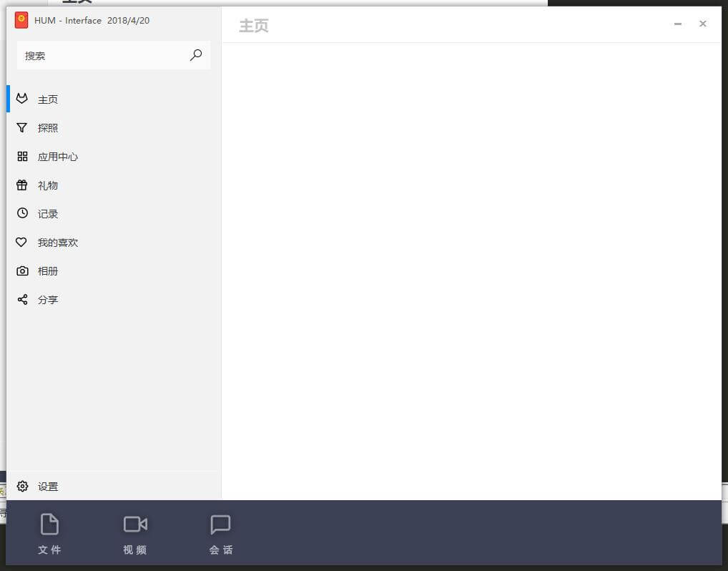The image size is (728, 571).
Task: Close the HUM Interface window
Action: click(x=703, y=24)
